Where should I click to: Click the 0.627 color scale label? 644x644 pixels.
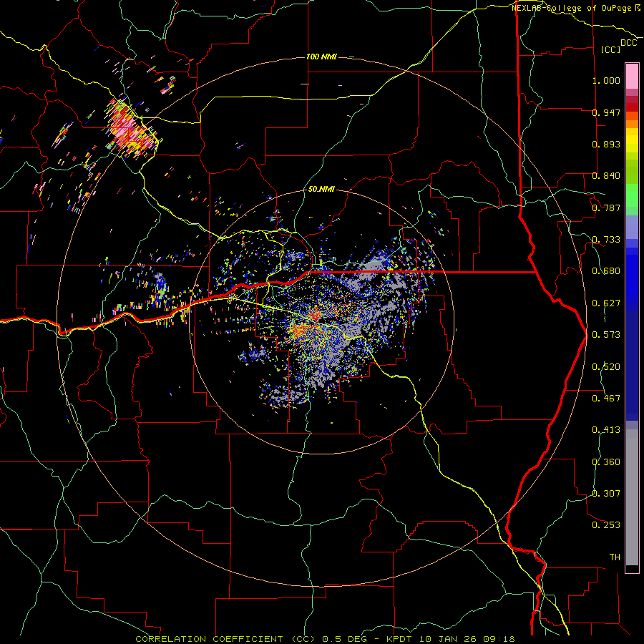(606, 303)
